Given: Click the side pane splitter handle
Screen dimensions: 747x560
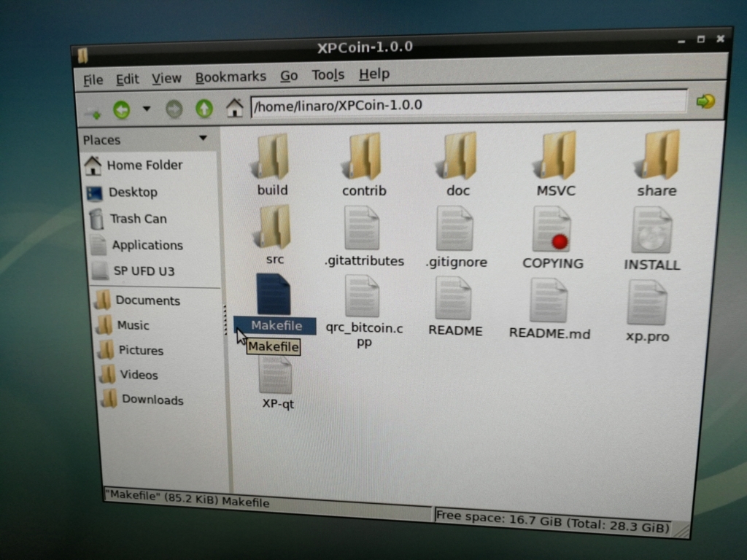Looking at the screenshot, I should pos(225,320).
